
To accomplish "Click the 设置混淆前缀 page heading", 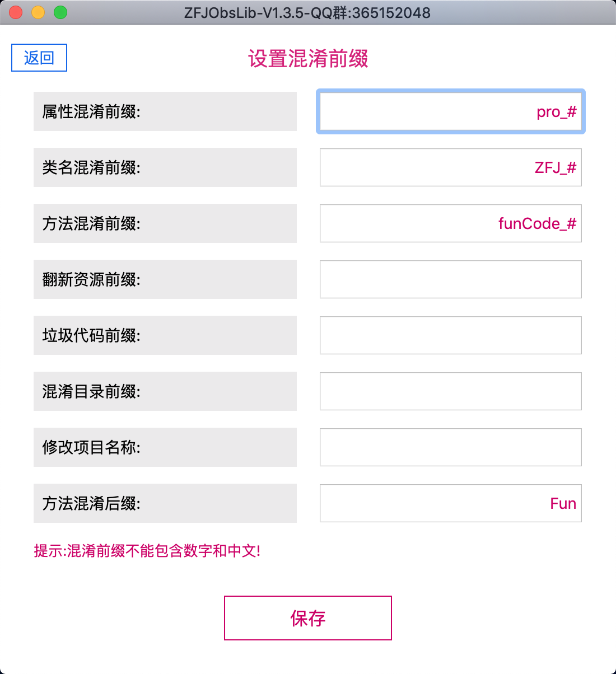I will click(x=308, y=59).
